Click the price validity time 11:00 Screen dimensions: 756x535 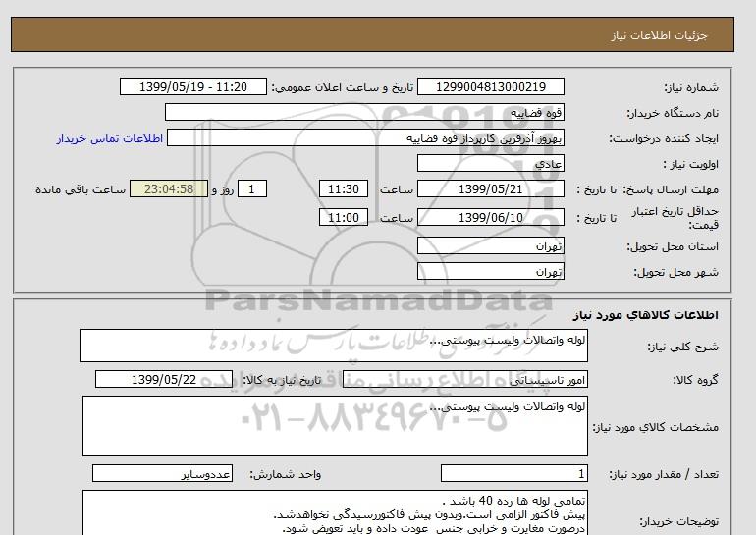click(x=344, y=217)
